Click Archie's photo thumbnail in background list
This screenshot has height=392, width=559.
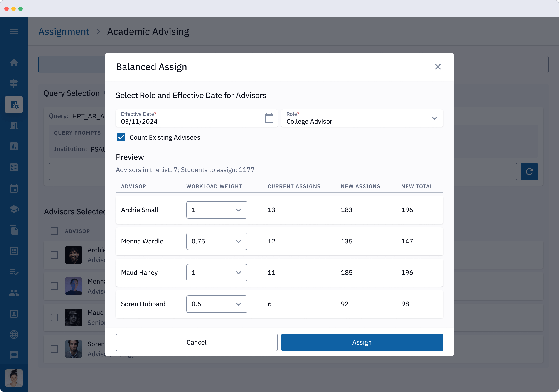(x=73, y=255)
